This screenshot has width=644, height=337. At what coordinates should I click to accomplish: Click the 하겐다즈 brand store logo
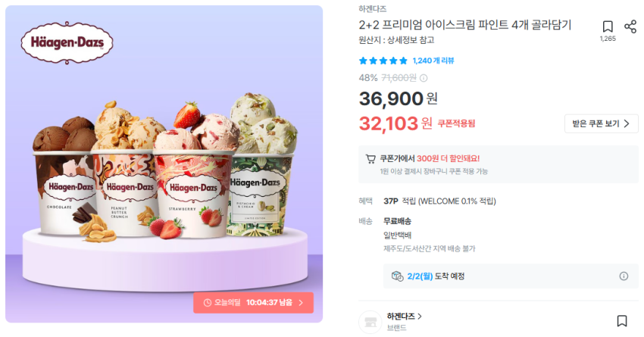pos(370,322)
